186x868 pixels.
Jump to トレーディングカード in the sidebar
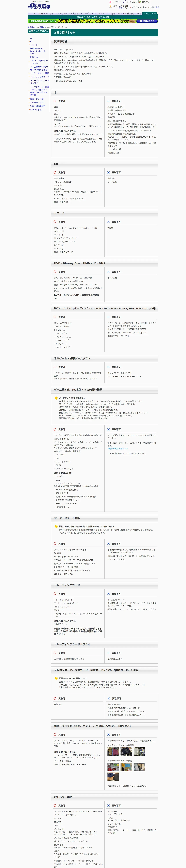pos(40,77)
